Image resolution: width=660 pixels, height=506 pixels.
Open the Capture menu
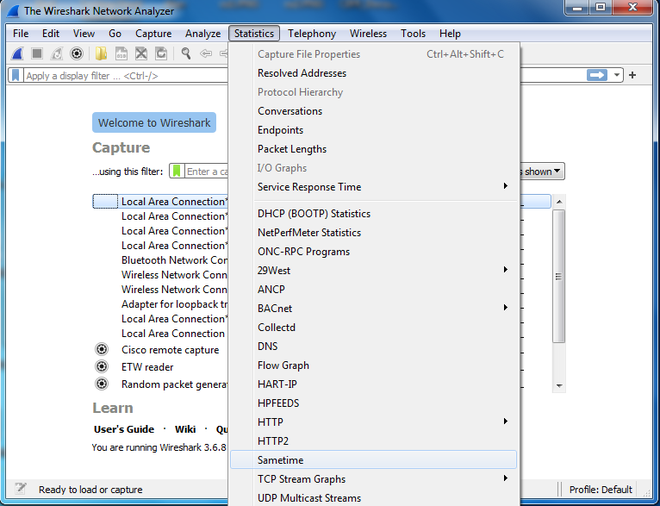153,33
